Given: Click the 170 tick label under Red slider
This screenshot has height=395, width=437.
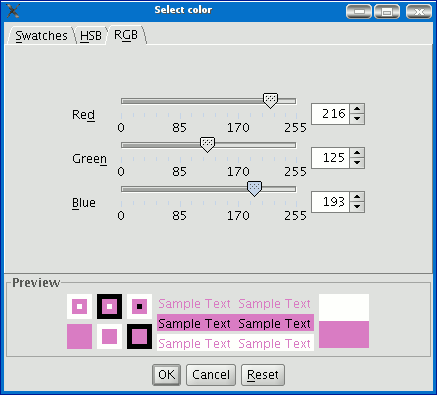Looking at the screenshot, I should (238, 128).
